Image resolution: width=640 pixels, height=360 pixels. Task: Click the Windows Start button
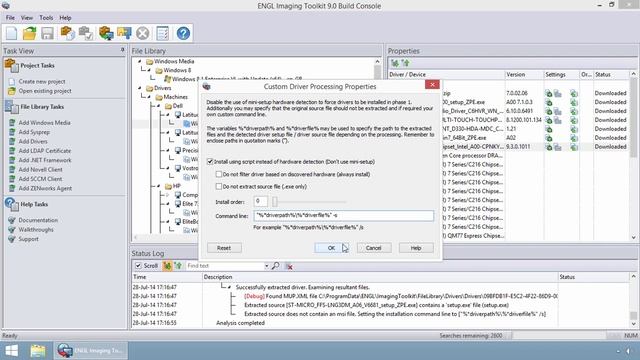11,351
